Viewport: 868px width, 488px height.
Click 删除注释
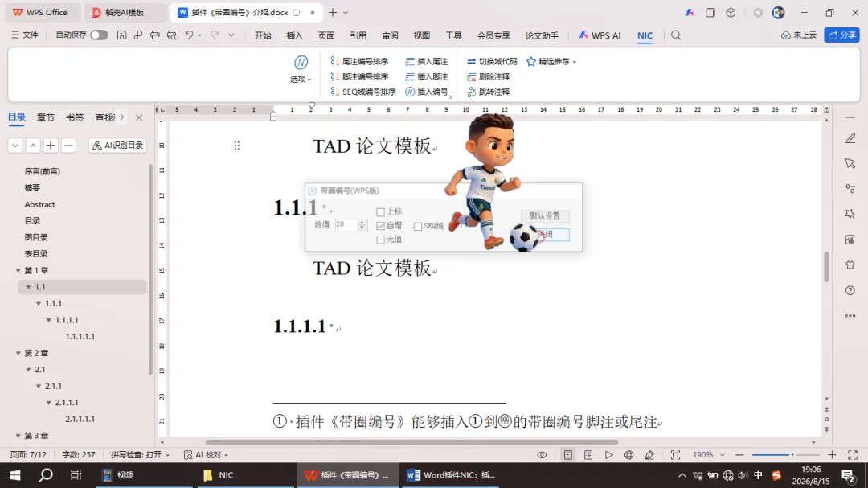pyautogui.click(x=489, y=76)
